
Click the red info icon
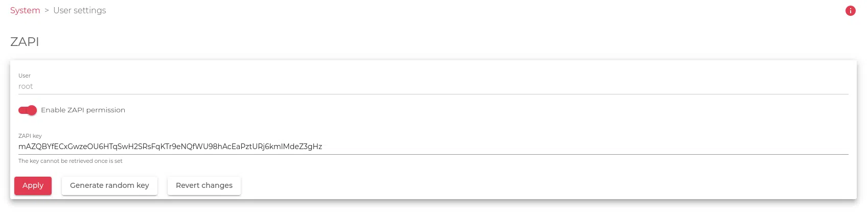pyautogui.click(x=850, y=11)
